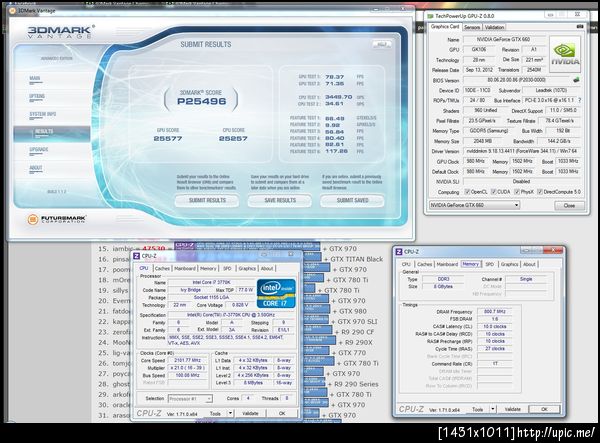The width and height of the screenshot is (600, 443).
Task: Toggle the DirectCompute 5.0 checkbox in GPU-Z
Action: coord(540,192)
